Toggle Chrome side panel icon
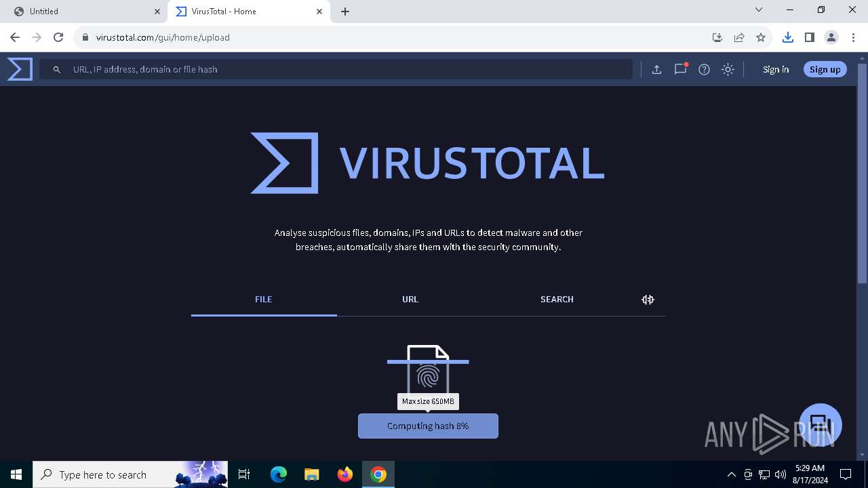The width and height of the screenshot is (868, 488). pyautogui.click(x=809, y=37)
